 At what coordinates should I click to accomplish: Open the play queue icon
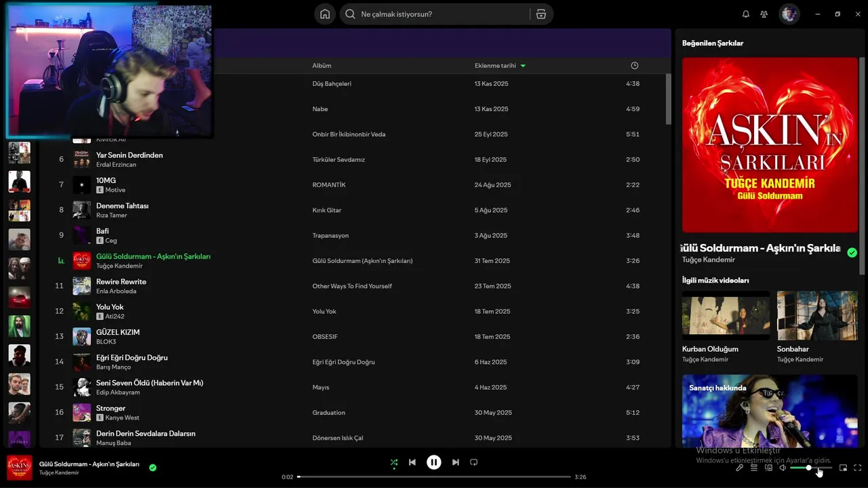click(754, 468)
